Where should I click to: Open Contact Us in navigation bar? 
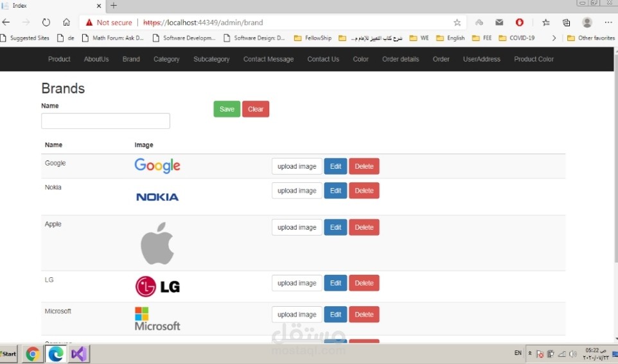coord(323,59)
